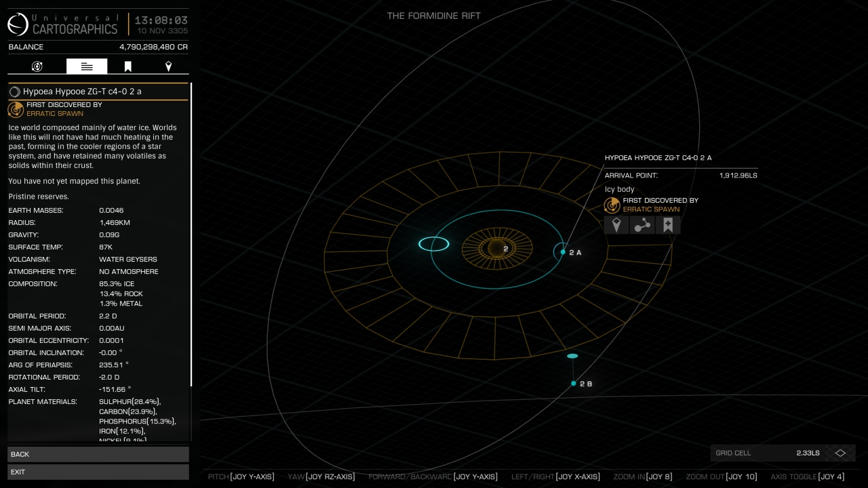The image size is (868, 488).
Task: Click the first-discovered badge in left panel
Action: pyautogui.click(x=16, y=110)
